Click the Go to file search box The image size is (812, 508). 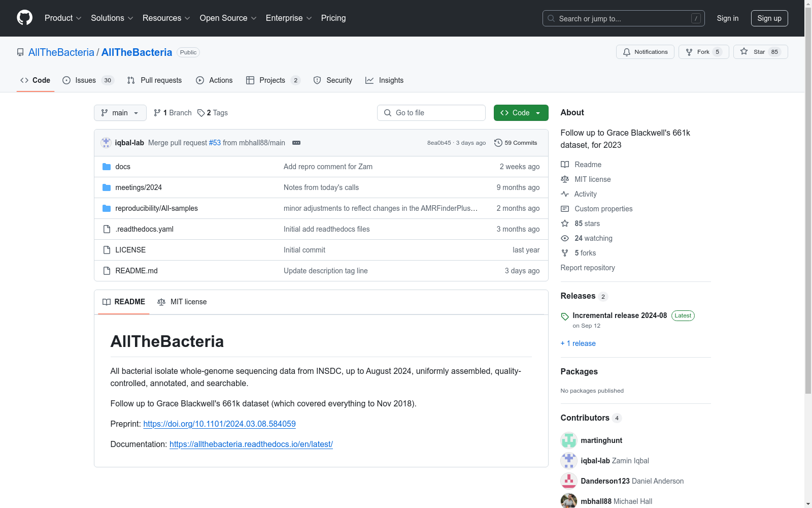(431, 113)
